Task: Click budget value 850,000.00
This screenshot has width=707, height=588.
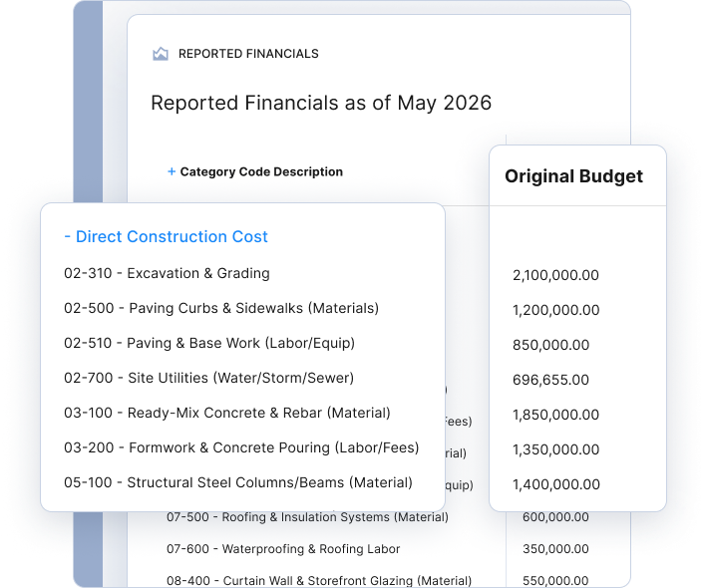Action: pyautogui.click(x=551, y=345)
